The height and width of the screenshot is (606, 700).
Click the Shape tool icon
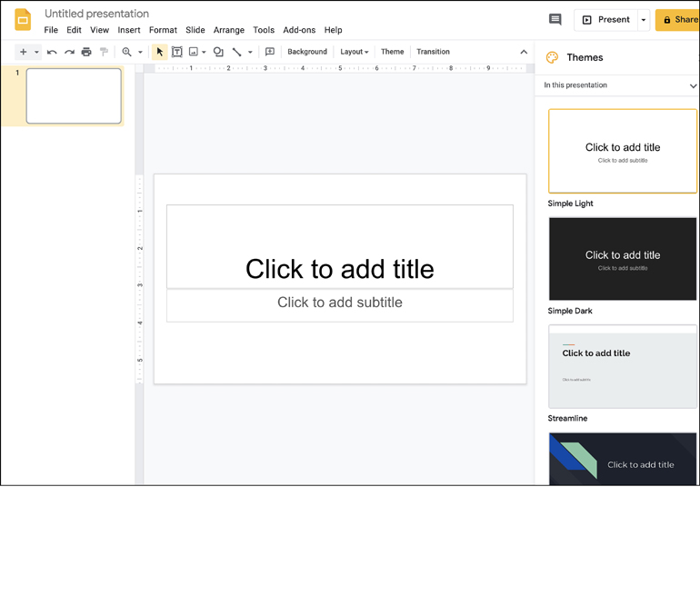point(218,52)
